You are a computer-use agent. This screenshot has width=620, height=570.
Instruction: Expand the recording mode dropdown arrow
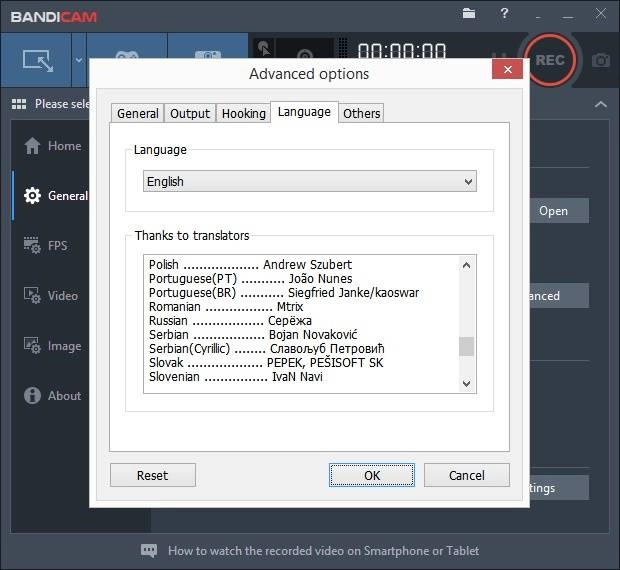79,60
